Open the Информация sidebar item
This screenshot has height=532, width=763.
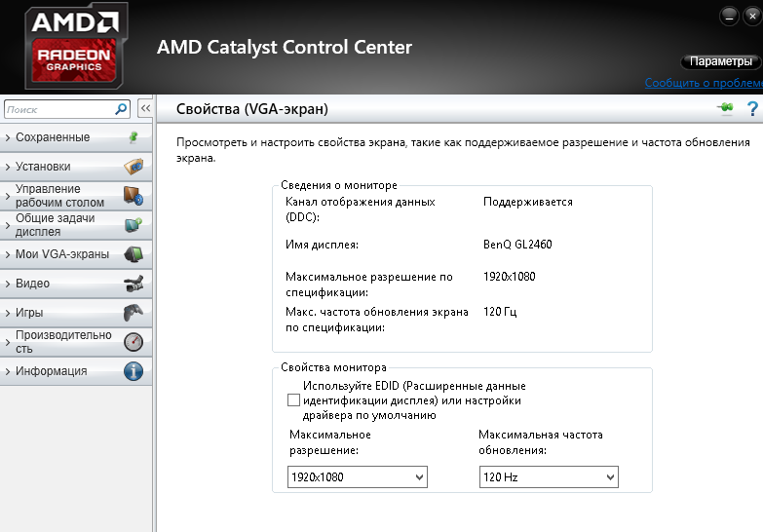pos(76,371)
